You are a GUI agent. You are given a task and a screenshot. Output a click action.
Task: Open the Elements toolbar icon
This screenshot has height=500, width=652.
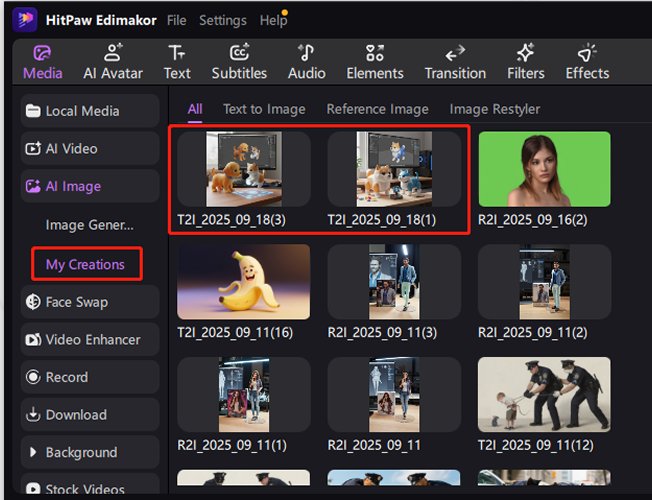[x=374, y=53]
